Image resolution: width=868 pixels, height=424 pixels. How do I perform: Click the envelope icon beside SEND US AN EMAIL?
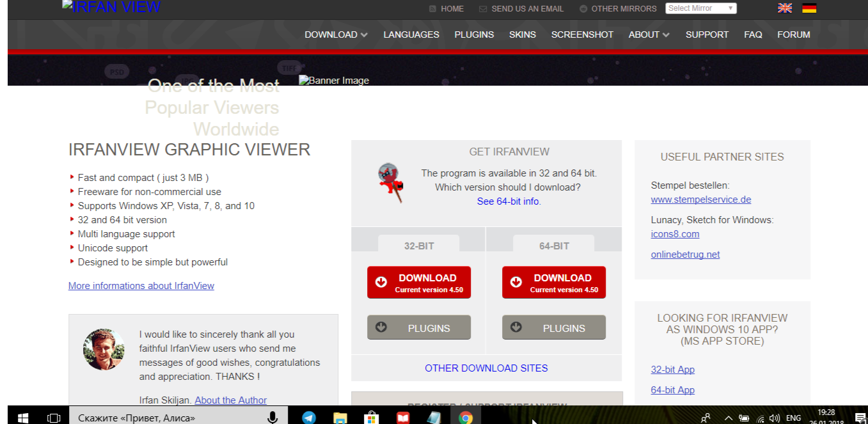[482, 9]
